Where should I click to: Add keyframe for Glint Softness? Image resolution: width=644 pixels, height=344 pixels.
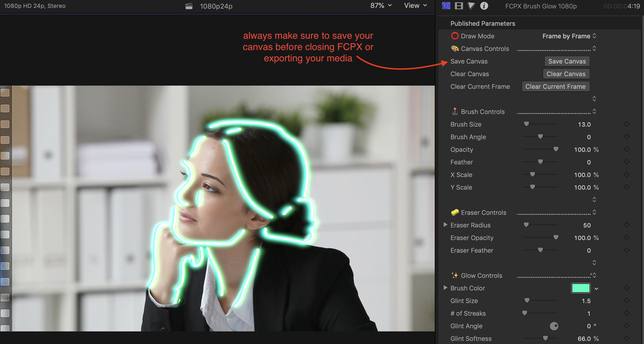627,338
